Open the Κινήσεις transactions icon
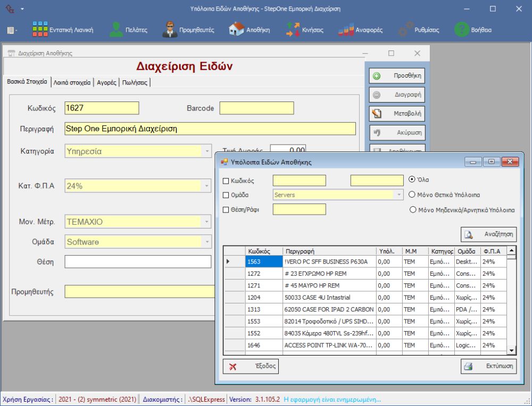 coord(293,30)
